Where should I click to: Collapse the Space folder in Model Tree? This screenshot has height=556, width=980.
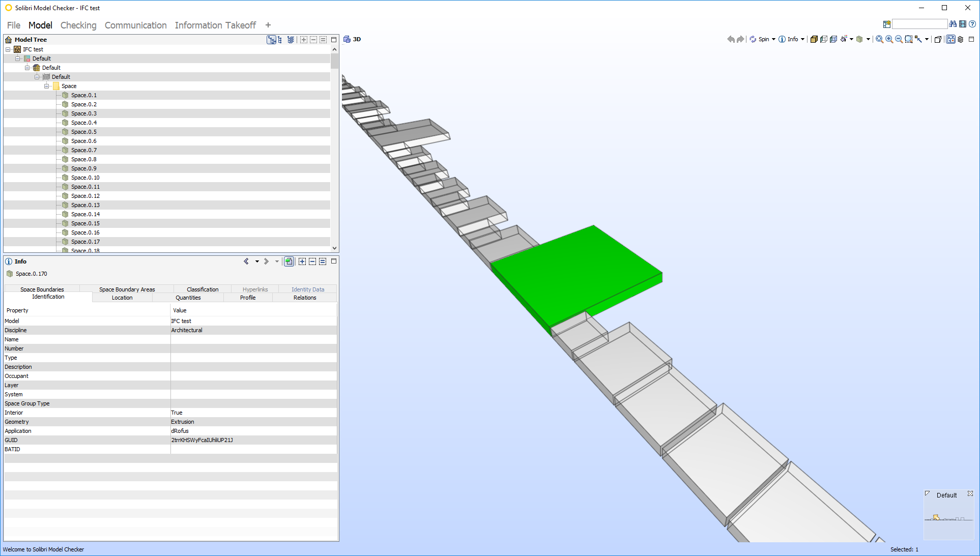[46, 86]
